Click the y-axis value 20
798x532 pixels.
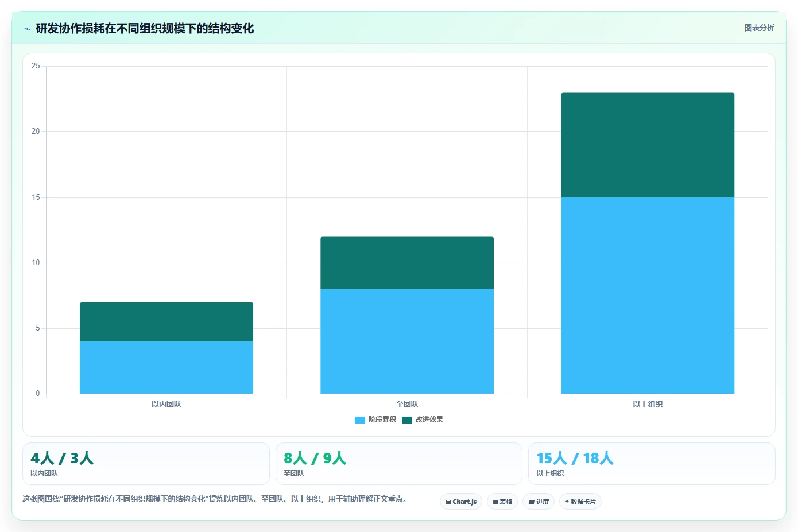coord(36,131)
